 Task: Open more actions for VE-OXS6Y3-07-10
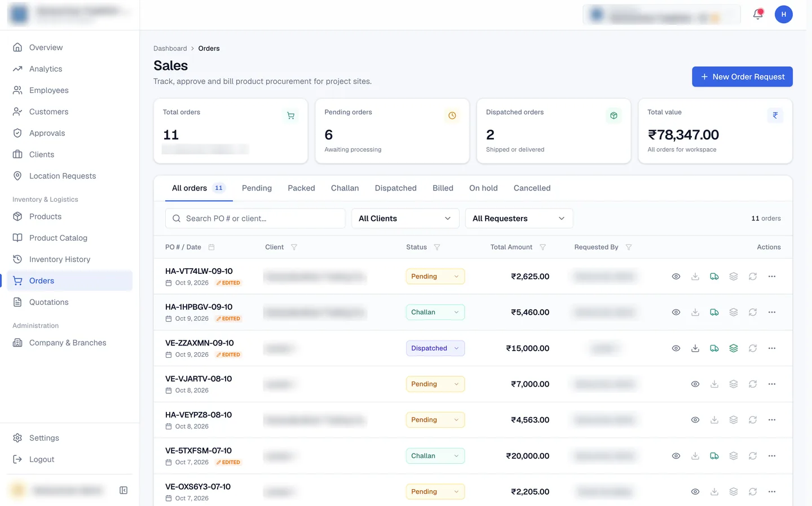click(x=772, y=492)
